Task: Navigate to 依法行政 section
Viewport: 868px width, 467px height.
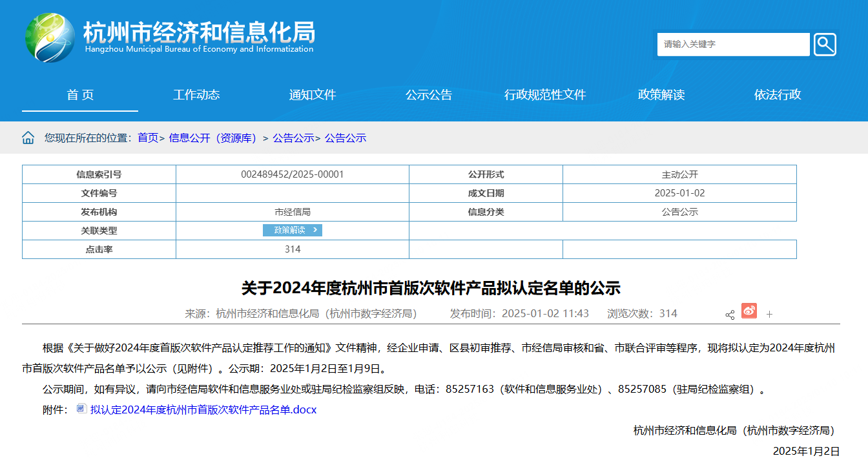Action: (778, 95)
